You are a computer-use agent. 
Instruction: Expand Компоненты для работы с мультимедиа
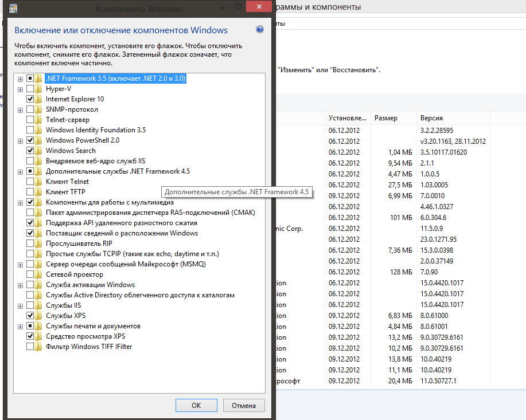pyautogui.click(x=20, y=203)
